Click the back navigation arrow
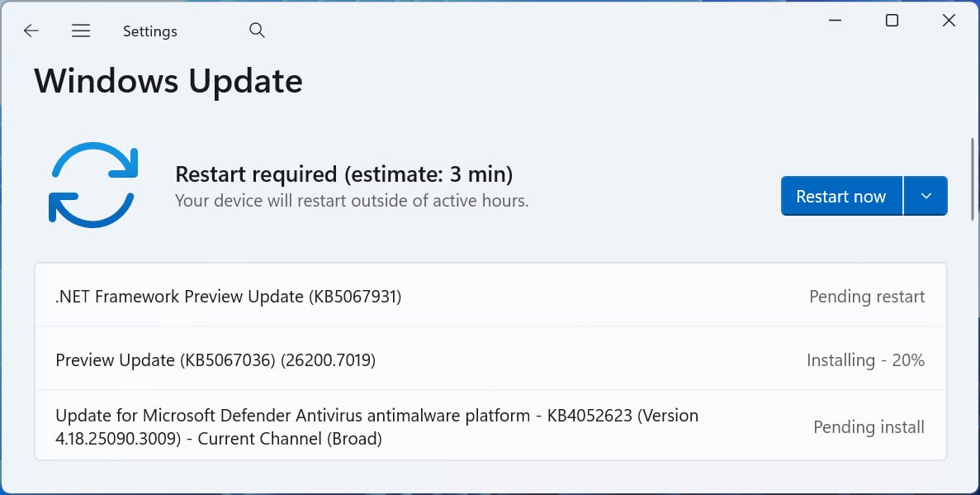 tap(31, 31)
